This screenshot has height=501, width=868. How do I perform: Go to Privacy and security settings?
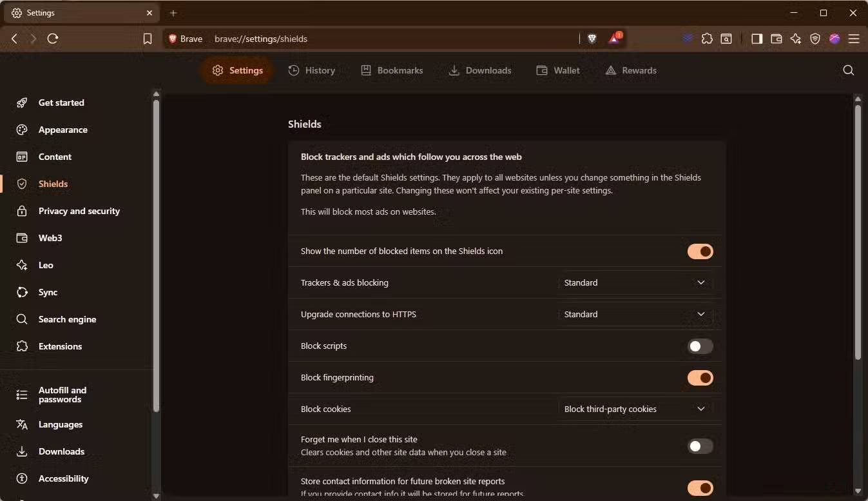(x=79, y=211)
